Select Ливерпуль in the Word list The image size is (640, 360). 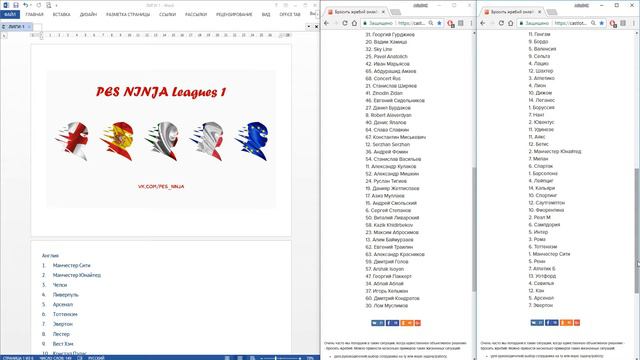tap(65, 295)
